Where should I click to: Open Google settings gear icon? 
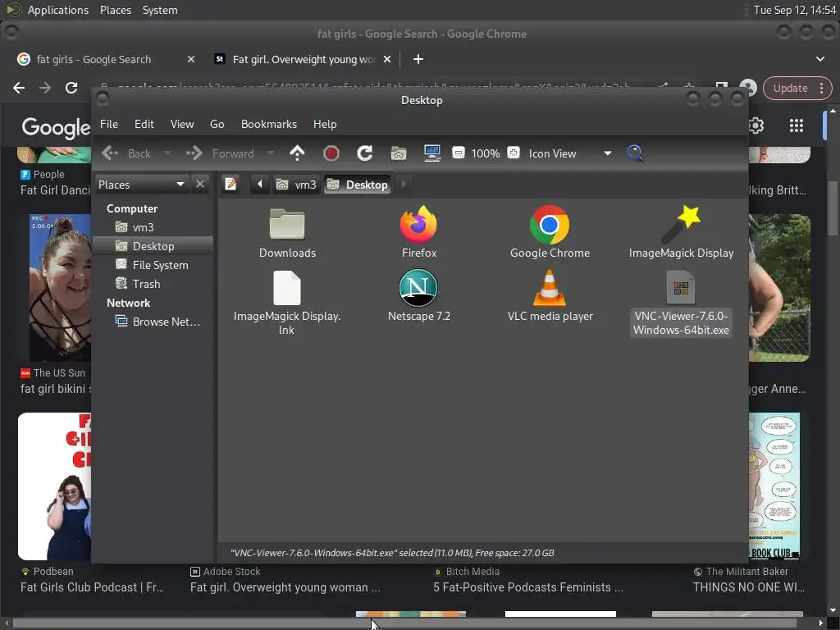[x=756, y=126]
